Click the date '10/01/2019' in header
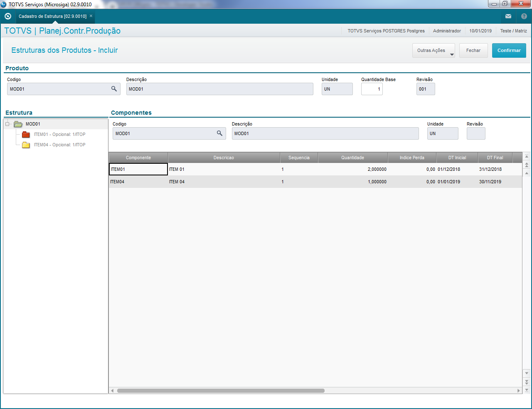 [x=480, y=31]
